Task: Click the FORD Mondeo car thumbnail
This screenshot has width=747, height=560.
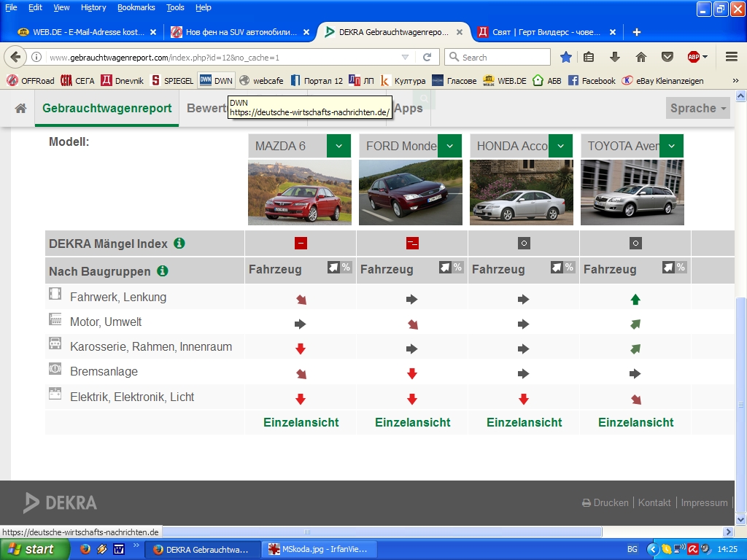Action: pos(410,192)
